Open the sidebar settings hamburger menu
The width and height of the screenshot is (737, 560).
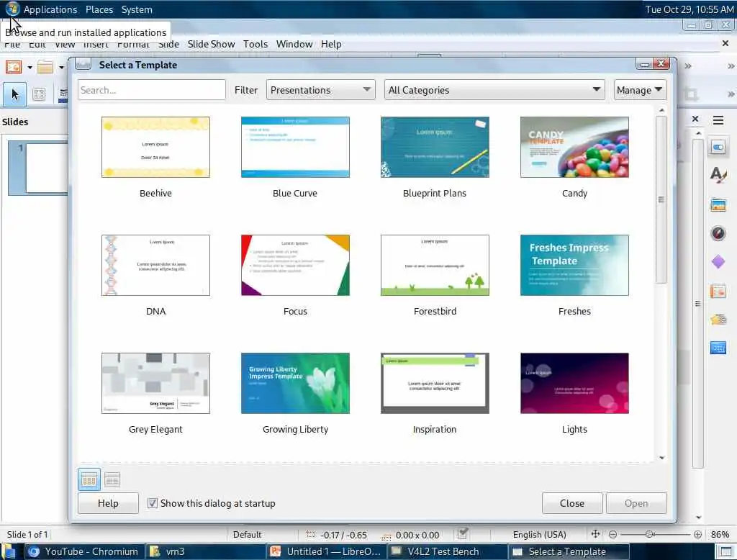pyautogui.click(x=718, y=120)
